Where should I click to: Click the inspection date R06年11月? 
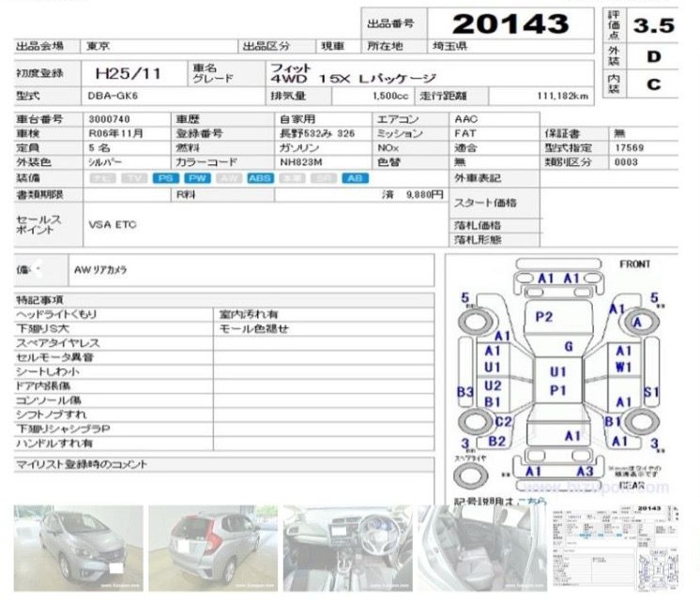coord(115,133)
